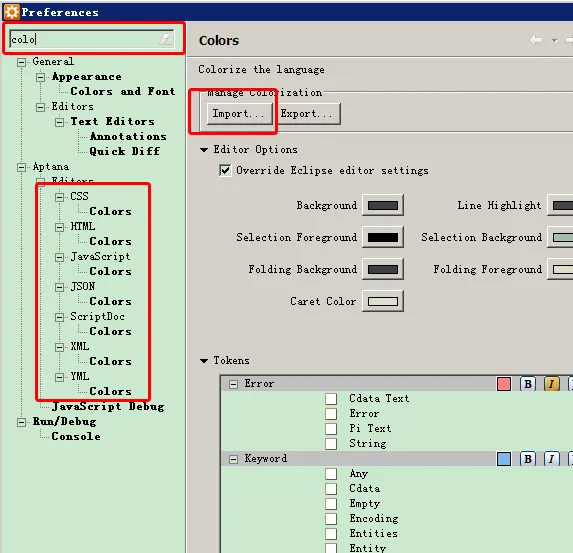Viewport: 573px width, 553px height.
Task: Open the Caret Color swatch
Action: (383, 301)
